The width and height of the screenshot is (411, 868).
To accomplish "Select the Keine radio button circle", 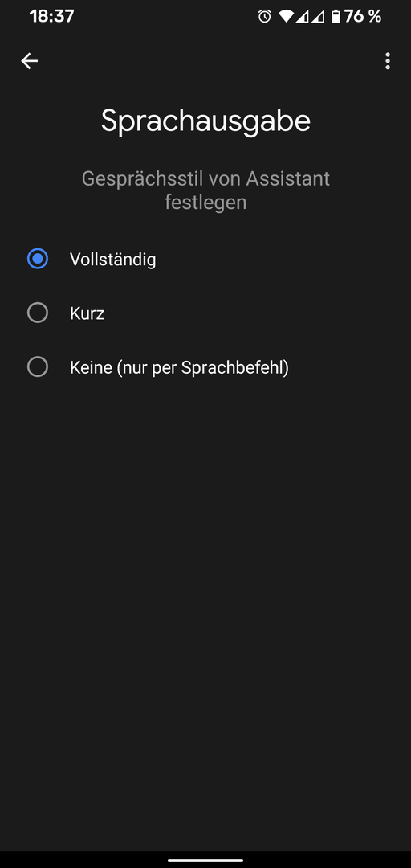I will [38, 366].
